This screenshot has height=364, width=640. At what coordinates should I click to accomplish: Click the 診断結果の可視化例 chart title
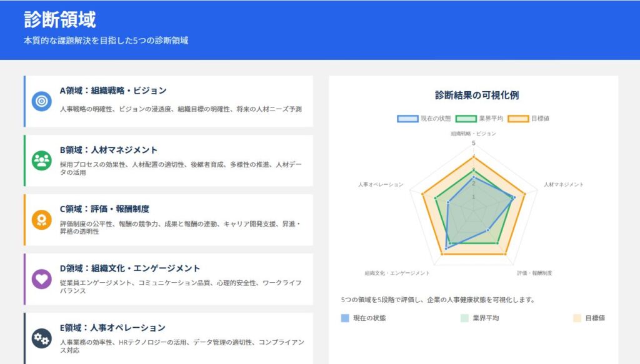pyautogui.click(x=477, y=96)
